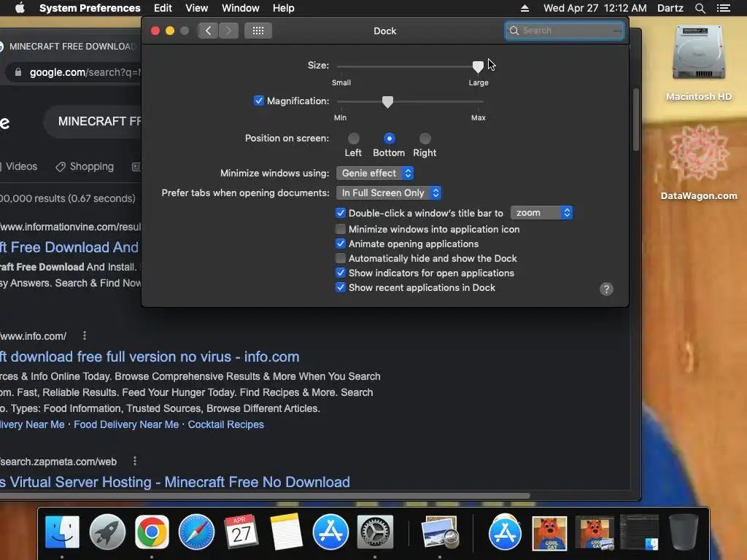
Task: Click the Search field in System Preferences
Action: pyautogui.click(x=565, y=31)
